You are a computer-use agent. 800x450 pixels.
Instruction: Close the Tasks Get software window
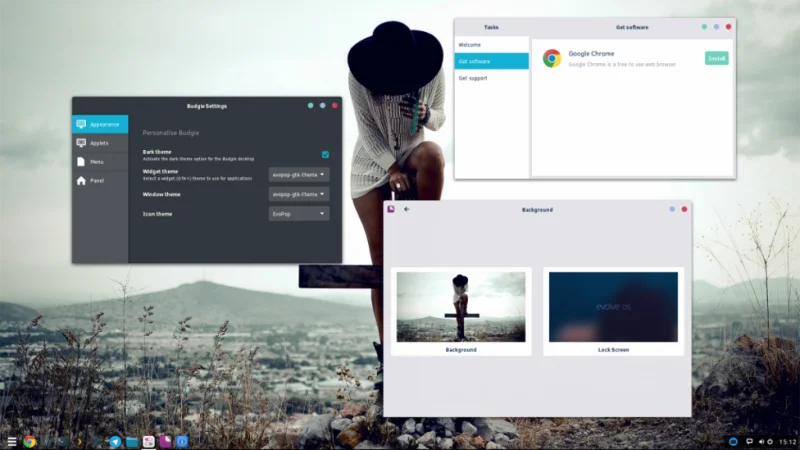click(x=729, y=27)
